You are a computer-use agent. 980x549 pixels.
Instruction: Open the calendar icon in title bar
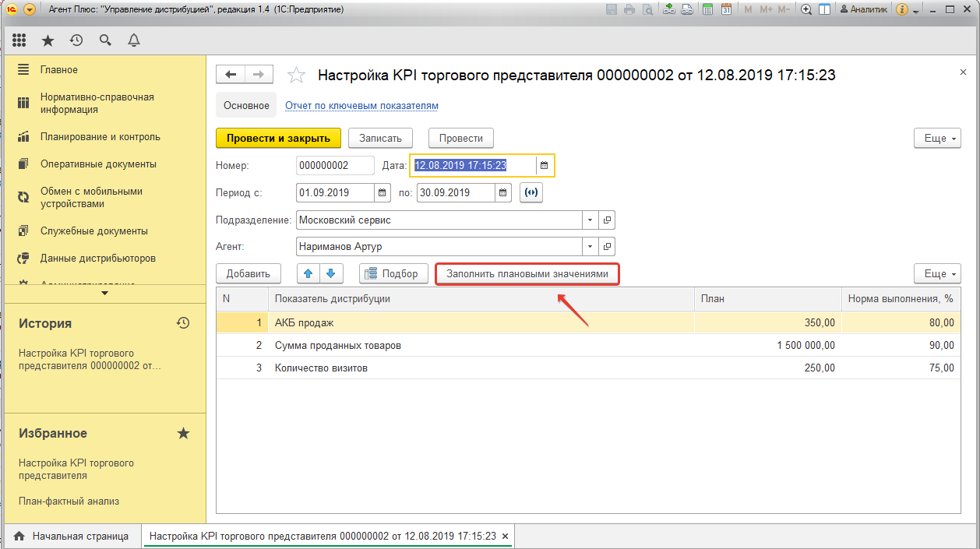coord(726,9)
